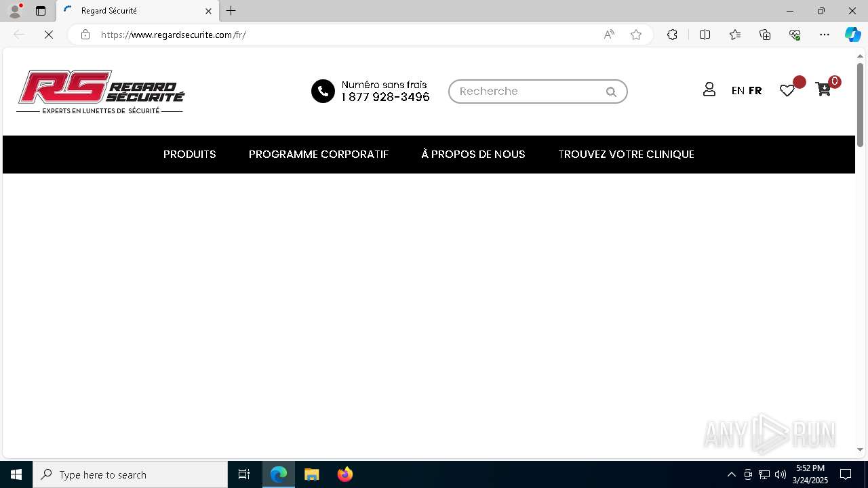868x488 pixels.
Task: Open the PRODUITS menu
Action: (x=190, y=155)
